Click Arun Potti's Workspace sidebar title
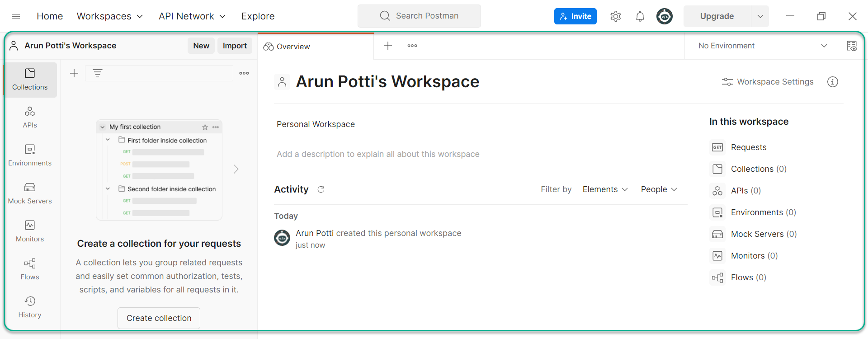This screenshot has width=868, height=339. coord(71,46)
